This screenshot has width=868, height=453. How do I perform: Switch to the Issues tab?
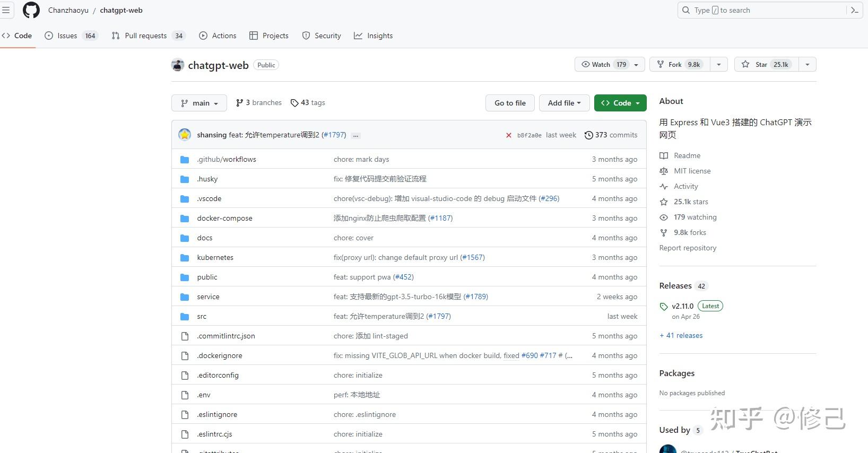coord(67,36)
